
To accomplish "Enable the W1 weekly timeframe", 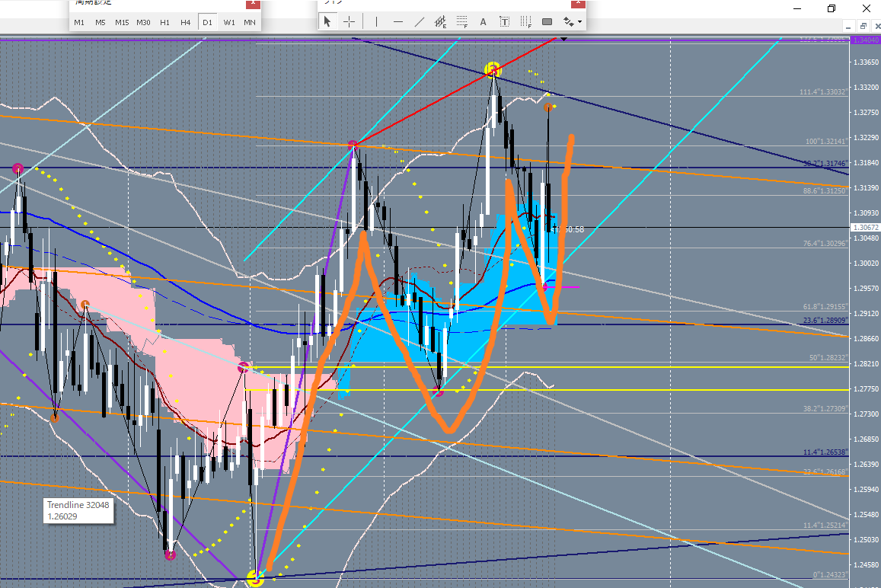I will point(229,23).
